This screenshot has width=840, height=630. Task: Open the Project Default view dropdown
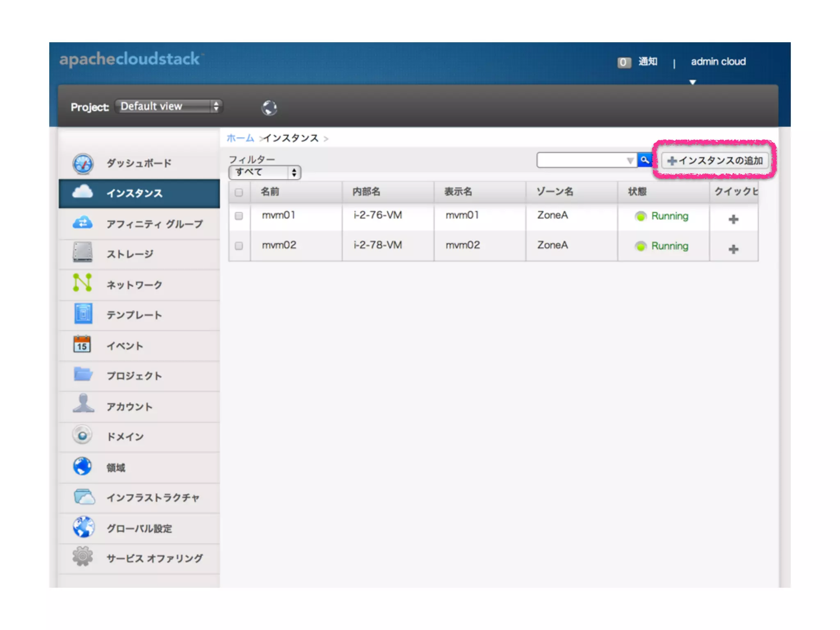[x=169, y=106]
